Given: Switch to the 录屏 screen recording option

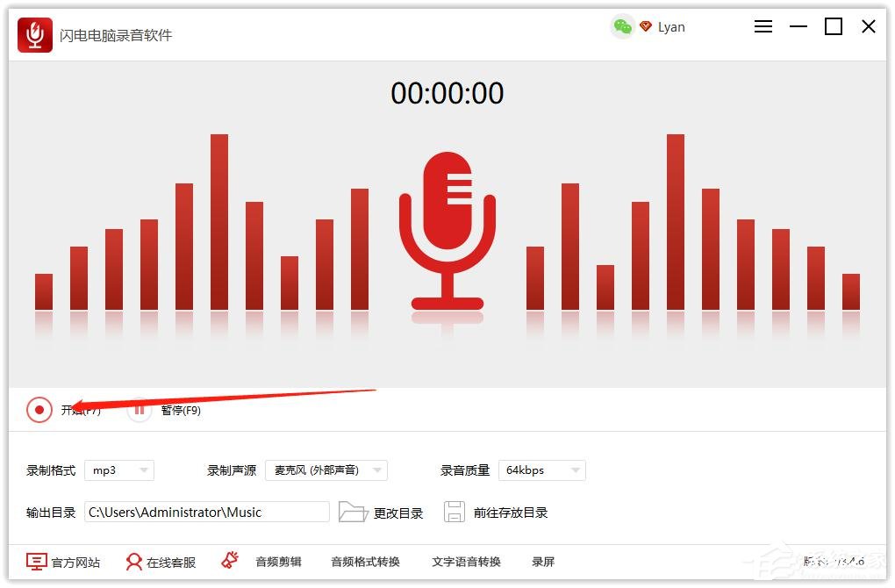Looking at the screenshot, I should [x=542, y=561].
